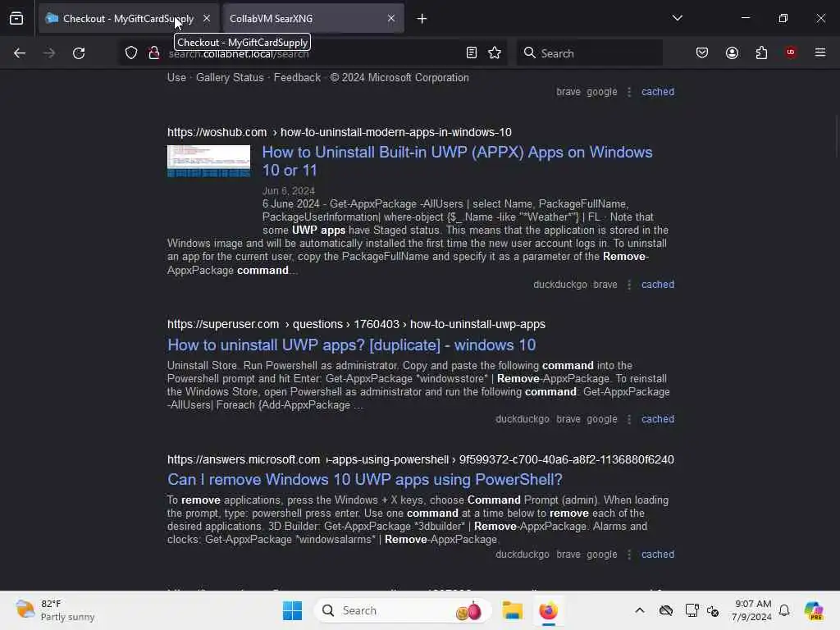The width and height of the screenshot is (840, 630).
Task: Open tracking protection shield icon
Action: [131, 53]
